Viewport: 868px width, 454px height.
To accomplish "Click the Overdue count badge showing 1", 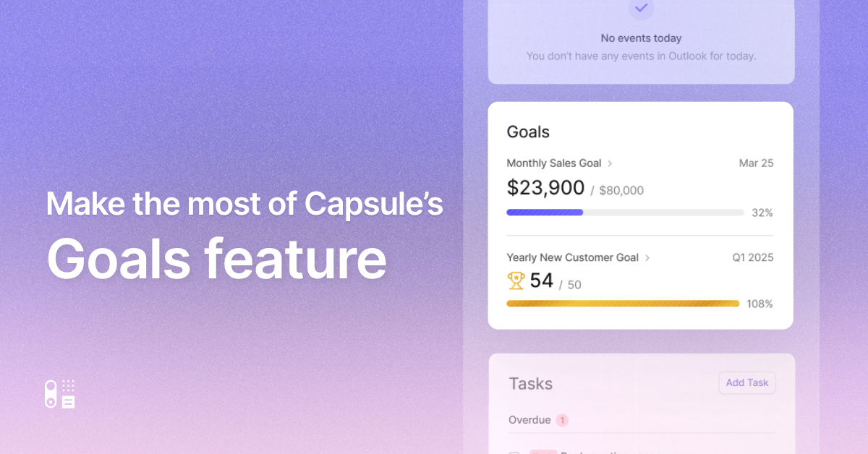I will [563, 420].
